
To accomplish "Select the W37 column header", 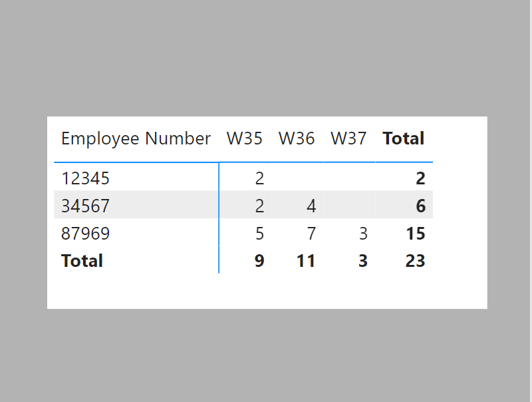I will point(348,138).
